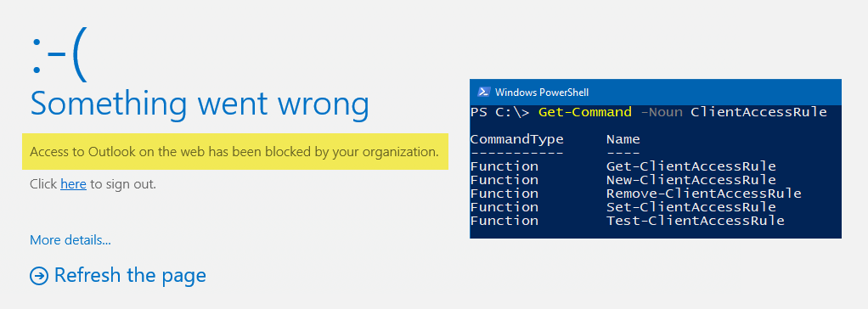Click the Get-Command text in the prompt
This screenshot has height=309, width=868.
[584, 112]
